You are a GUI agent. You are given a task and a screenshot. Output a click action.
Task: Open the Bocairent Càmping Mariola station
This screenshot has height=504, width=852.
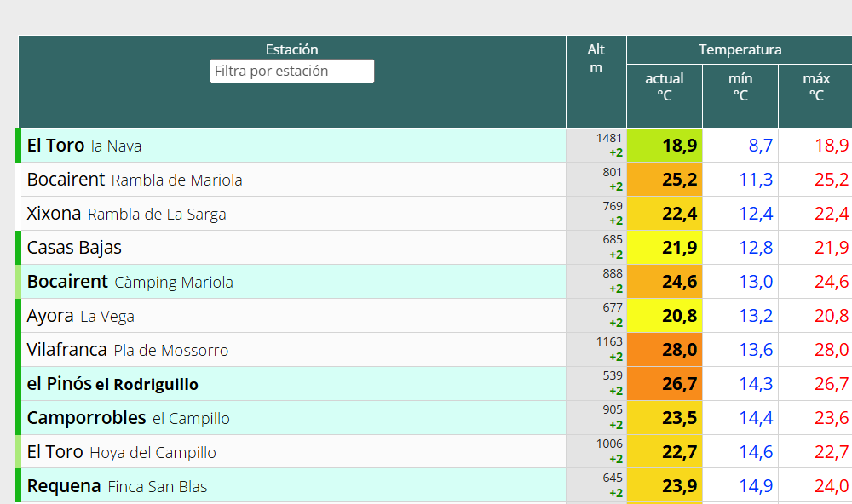[130, 282]
